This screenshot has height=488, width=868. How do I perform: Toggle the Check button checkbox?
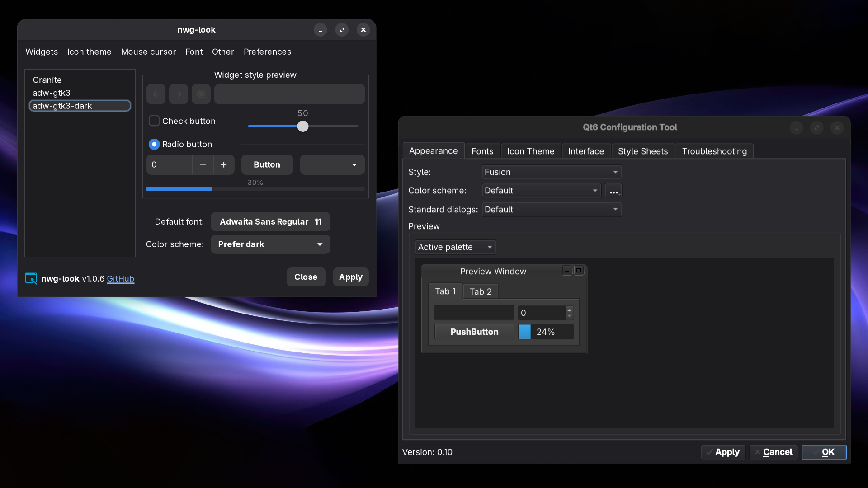click(154, 121)
